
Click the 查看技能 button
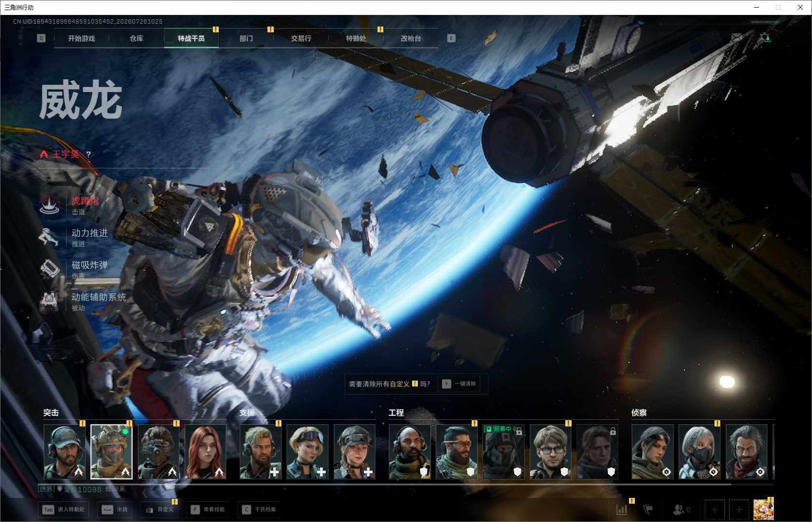(208, 509)
